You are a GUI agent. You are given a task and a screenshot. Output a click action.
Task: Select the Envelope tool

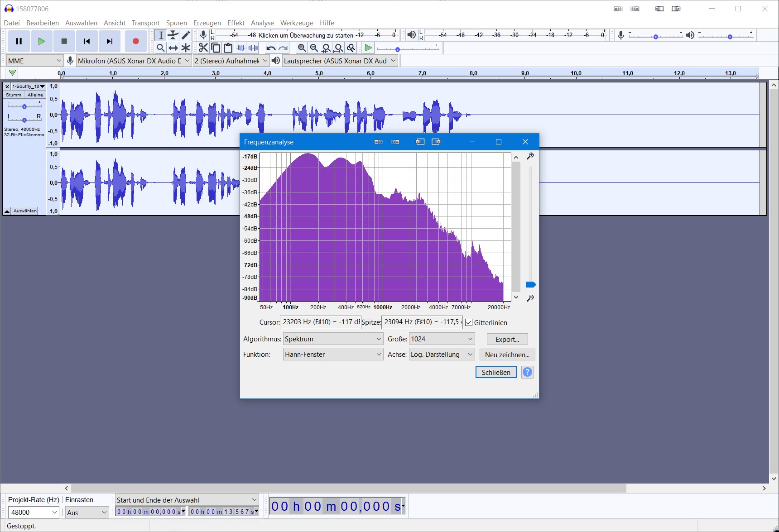pyautogui.click(x=173, y=35)
